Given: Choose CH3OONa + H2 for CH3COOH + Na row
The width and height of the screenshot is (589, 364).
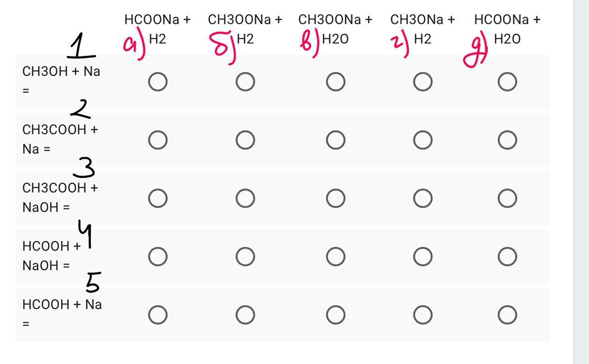Looking at the screenshot, I should (x=245, y=140).
